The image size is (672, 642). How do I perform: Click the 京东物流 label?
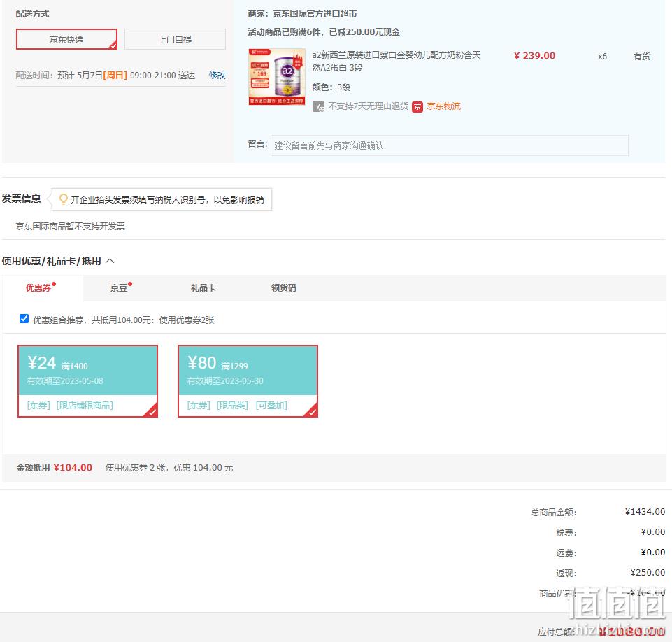(443, 106)
